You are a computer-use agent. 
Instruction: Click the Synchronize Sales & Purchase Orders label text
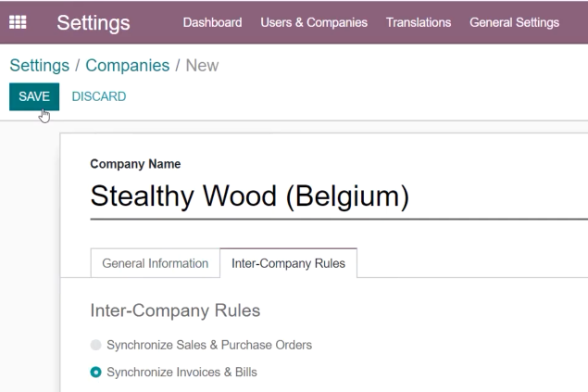(x=209, y=345)
